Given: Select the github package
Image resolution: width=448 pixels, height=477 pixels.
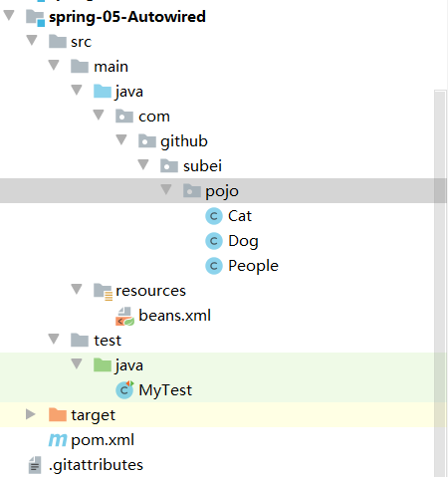Looking at the screenshot, I should (x=184, y=141).
